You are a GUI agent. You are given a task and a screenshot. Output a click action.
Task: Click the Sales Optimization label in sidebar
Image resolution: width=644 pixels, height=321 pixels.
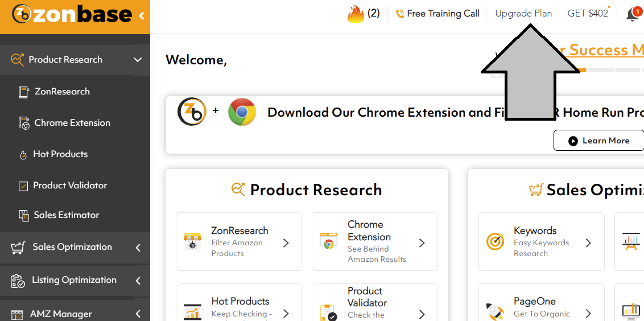pyautogui.click(x=72, y=247)
